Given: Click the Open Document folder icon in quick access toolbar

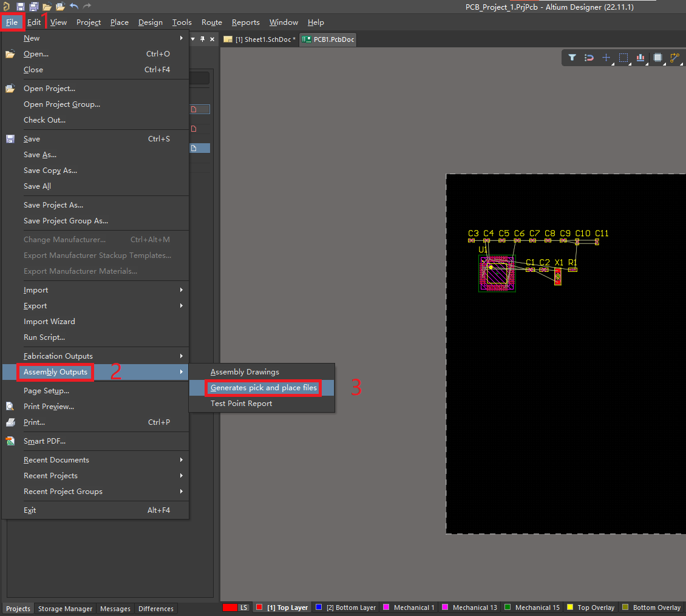Looking at the screenshot, I should point(47,7).
